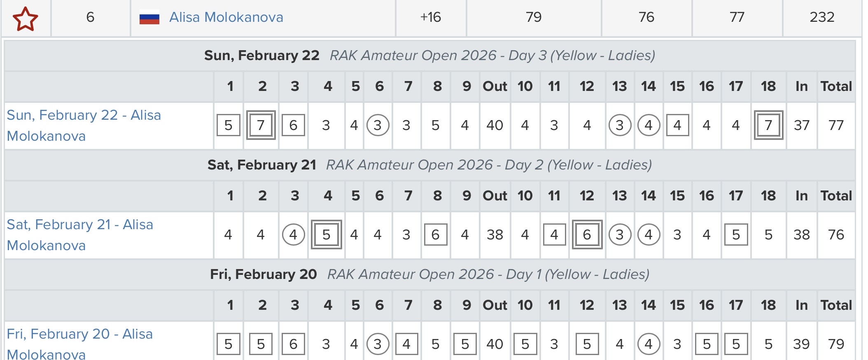This screenshot has height=360, width=868.
Task: Click Sunday's hole 18 double-bogey score 7
Action: coord(768,125)
